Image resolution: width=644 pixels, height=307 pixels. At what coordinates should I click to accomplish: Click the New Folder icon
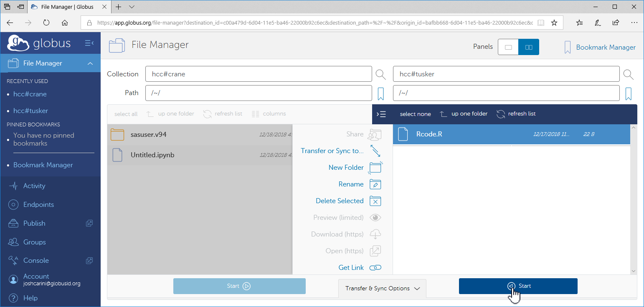point(375,167)
